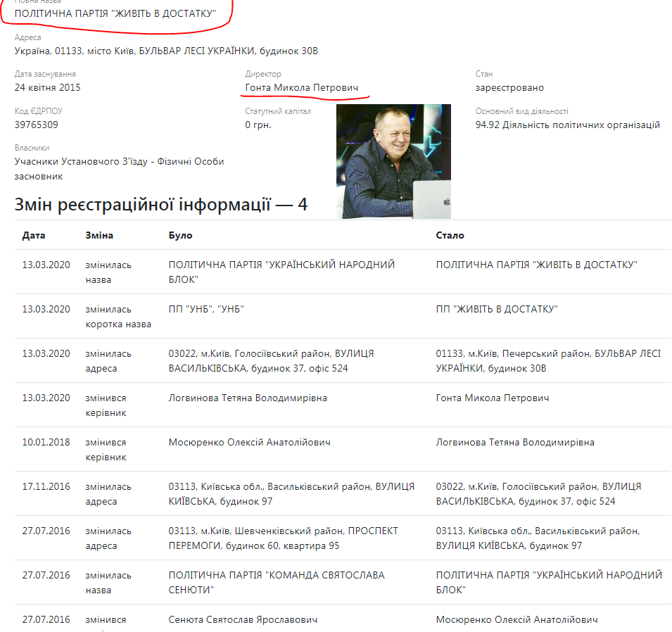The width and height of the screenshot is (672, 632).
Task: Click new name "УКРАЇНСЬКИЙ НАРОДНИЙ БЛОК" in 27.07.2016 row
Action: [549, 582]
